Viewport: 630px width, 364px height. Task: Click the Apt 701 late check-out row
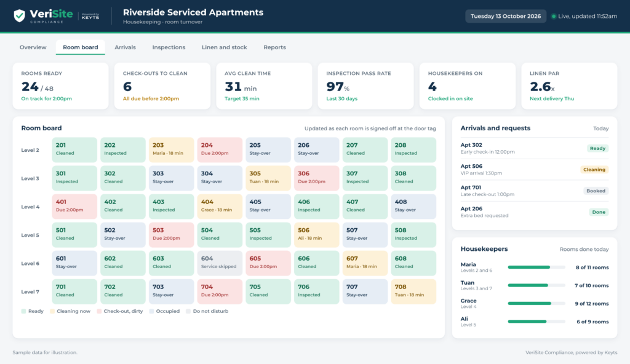pos(535,191)
